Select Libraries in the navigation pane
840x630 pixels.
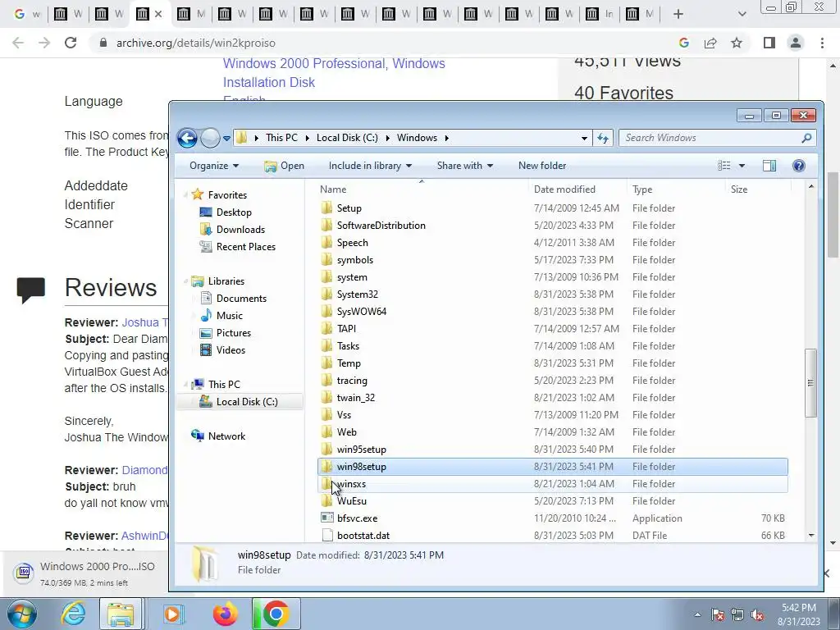tap(226, 281)
